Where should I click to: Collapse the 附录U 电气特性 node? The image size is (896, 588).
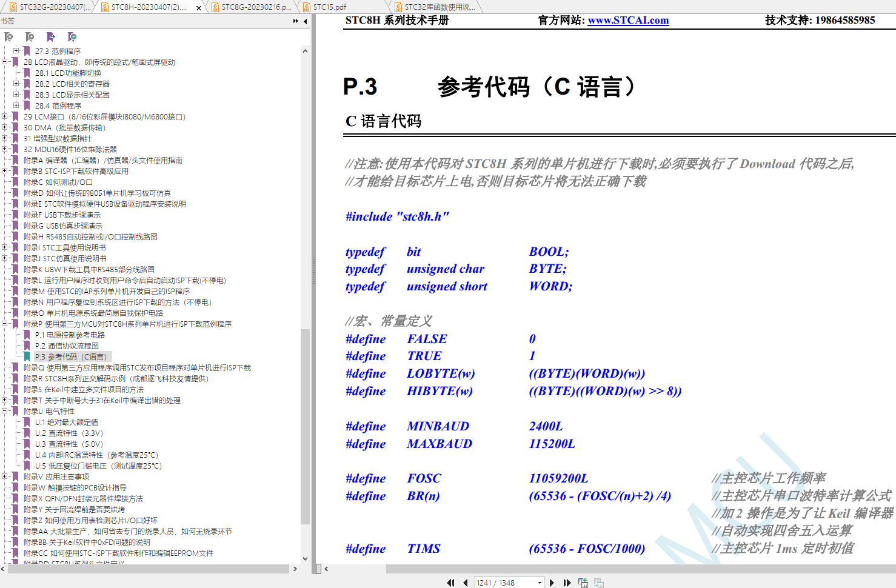(5, 411)
